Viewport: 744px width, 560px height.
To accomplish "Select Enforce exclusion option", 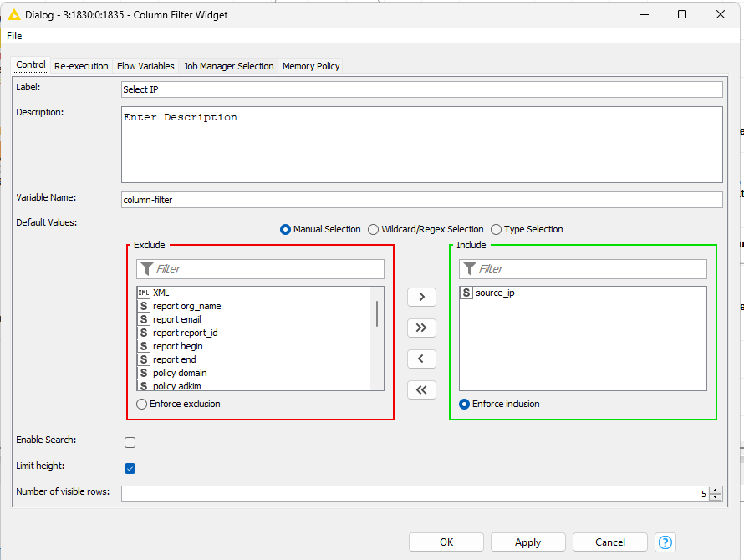I will [141, 405].
